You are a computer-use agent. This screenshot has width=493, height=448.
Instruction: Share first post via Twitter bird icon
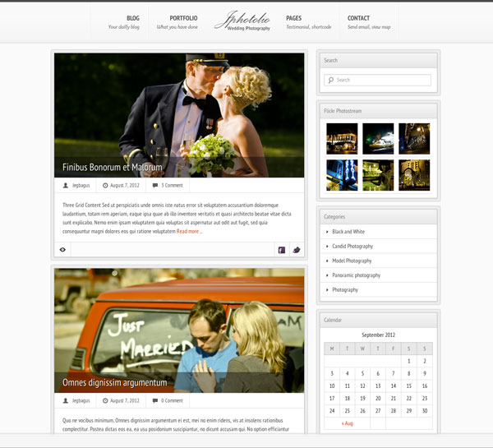point(296,250)
